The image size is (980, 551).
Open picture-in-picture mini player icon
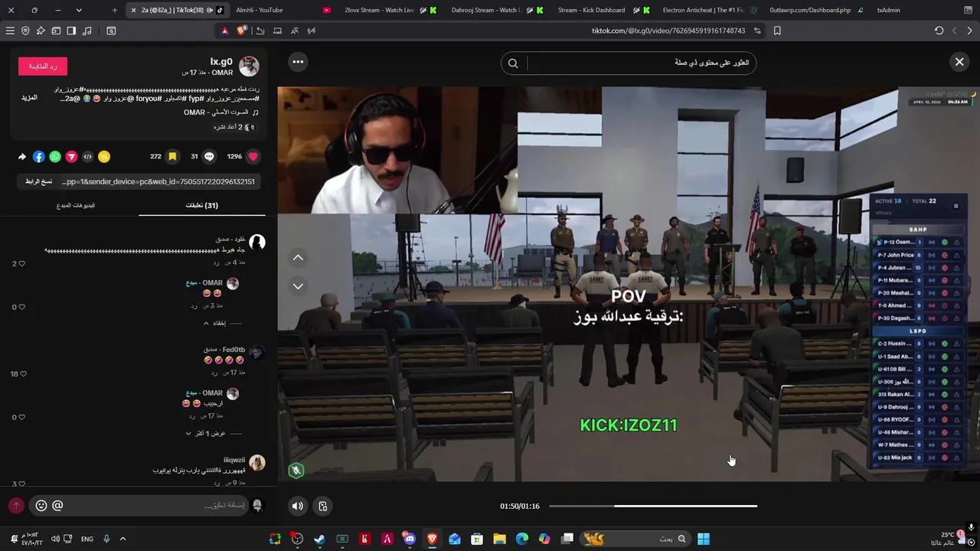pos(323,506)
